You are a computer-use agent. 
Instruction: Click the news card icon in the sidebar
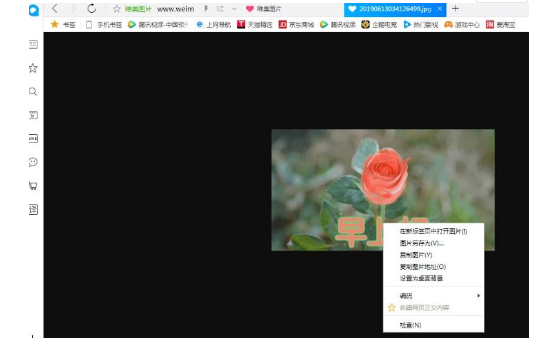(33, 44)
